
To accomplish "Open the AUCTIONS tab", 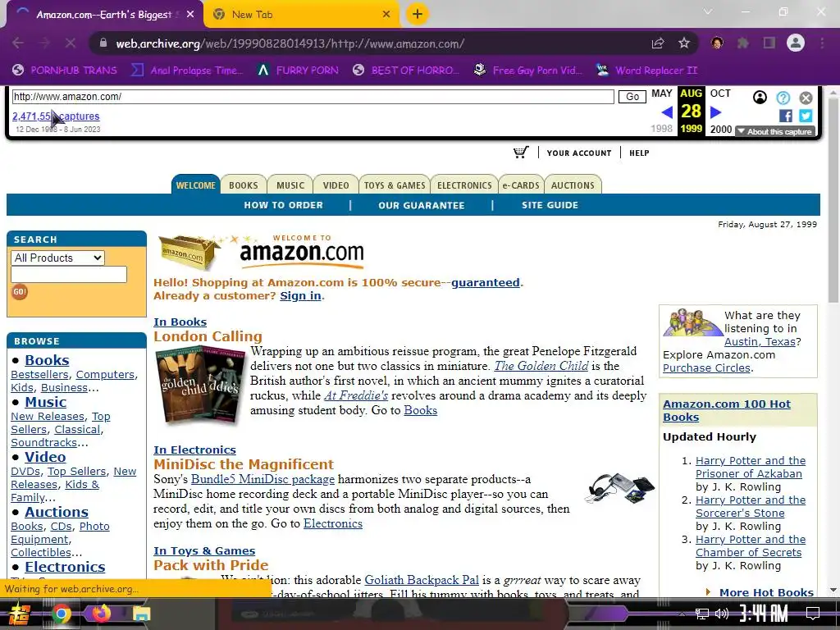I will [573, 185].
